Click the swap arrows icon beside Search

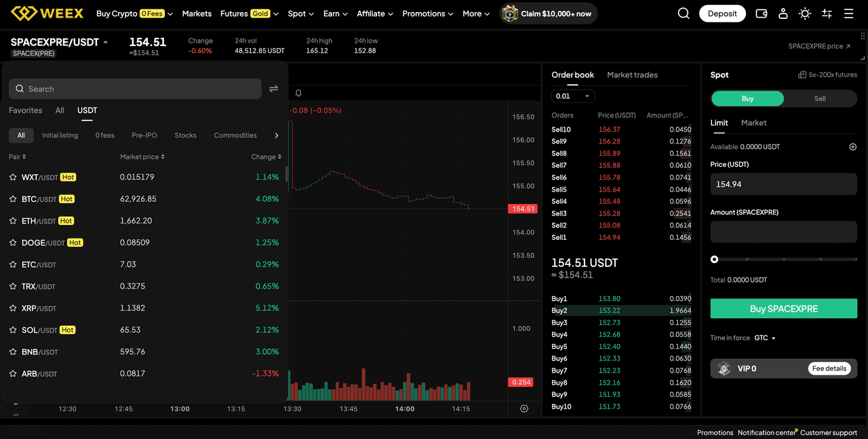pyautogui.click(x=273, y=89)
